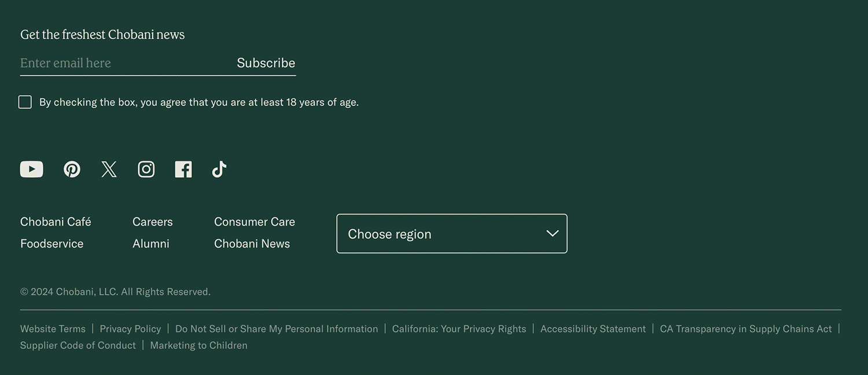Open the Chobani Café link
This screenshot has height=375, width=868.
56,222
